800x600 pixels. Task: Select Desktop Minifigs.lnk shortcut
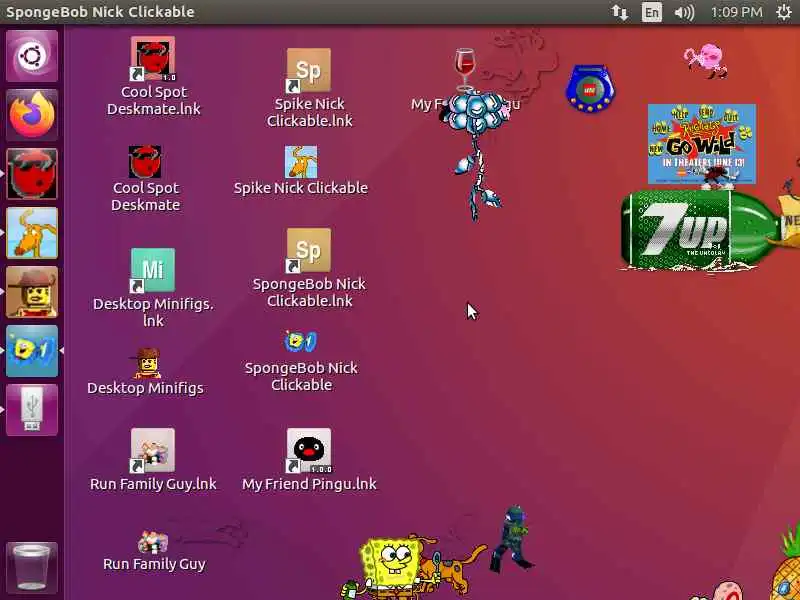(x=153, y=288)
